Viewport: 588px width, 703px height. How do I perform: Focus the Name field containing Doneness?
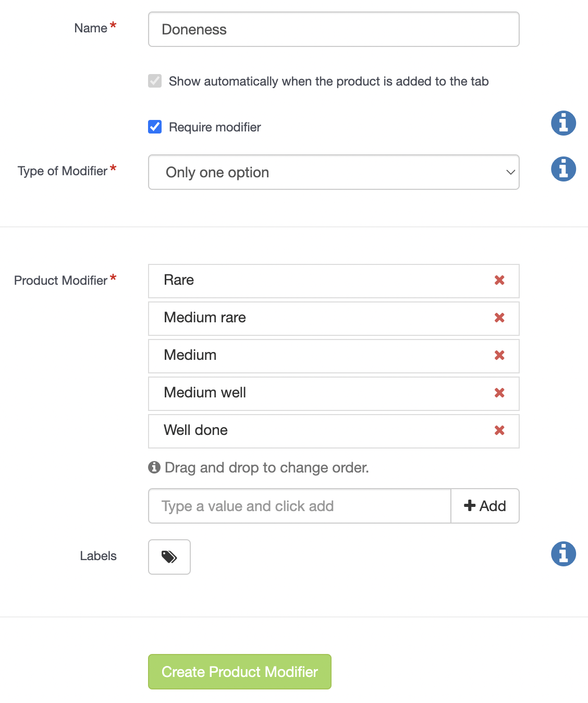coord(334,29)
